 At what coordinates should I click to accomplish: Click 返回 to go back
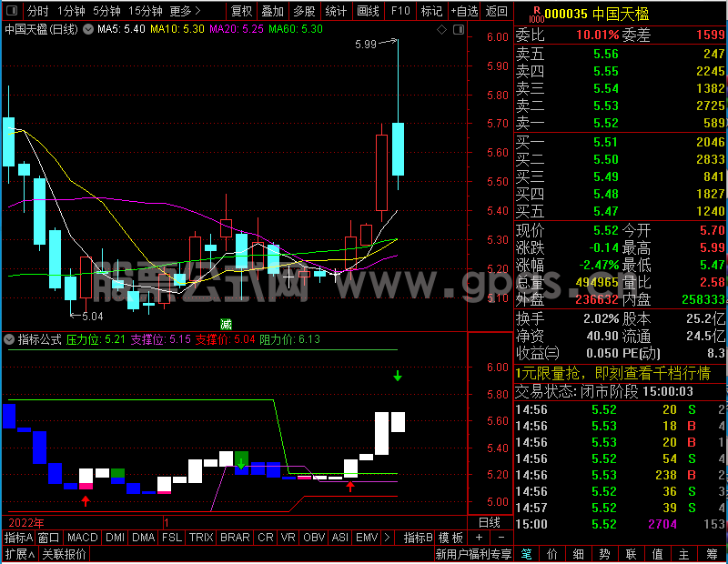point(496,11)
